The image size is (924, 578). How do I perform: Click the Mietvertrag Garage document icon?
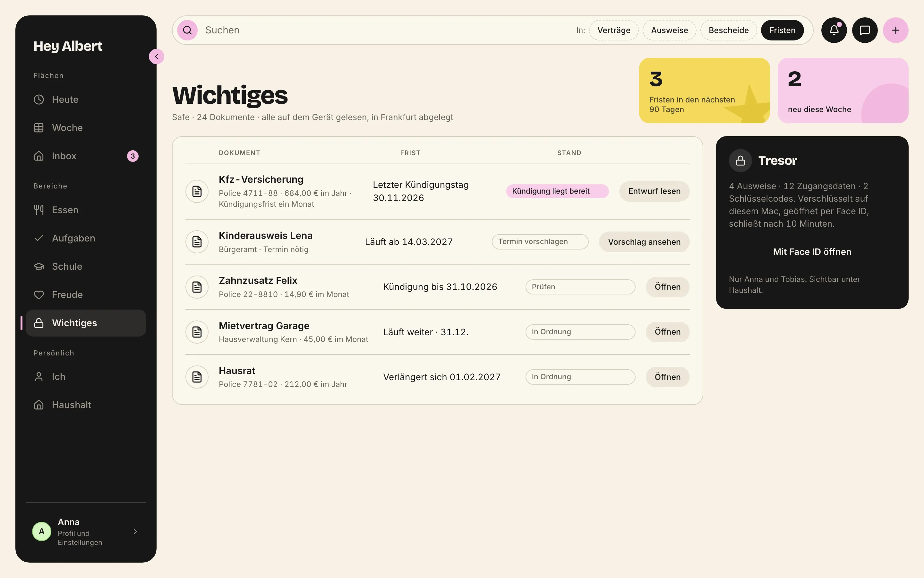[197, 332]
